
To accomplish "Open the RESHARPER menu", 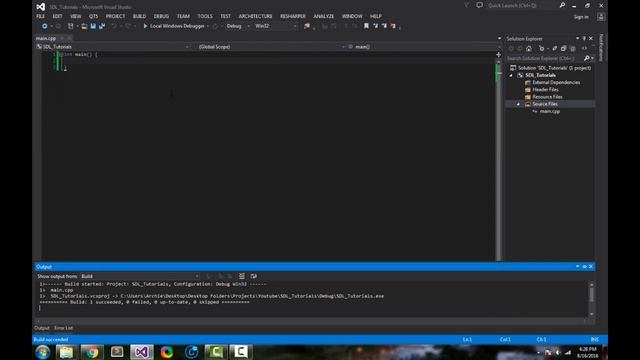I will click(x=293, y=16).
